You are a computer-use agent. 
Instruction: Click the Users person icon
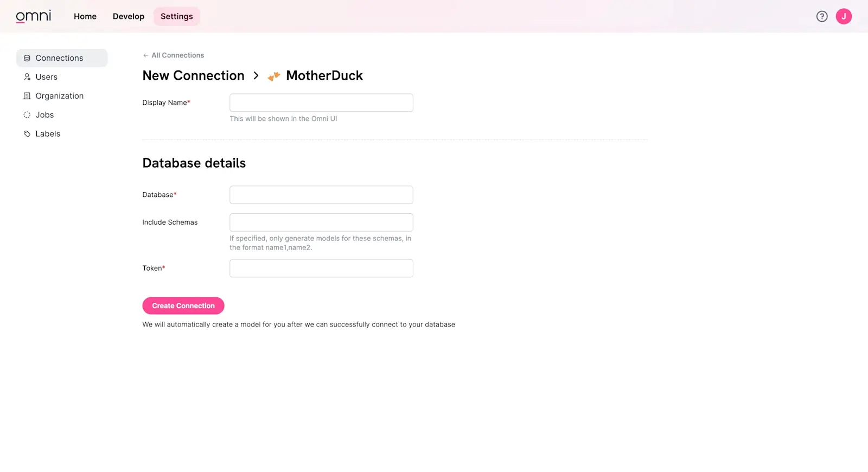27,76
